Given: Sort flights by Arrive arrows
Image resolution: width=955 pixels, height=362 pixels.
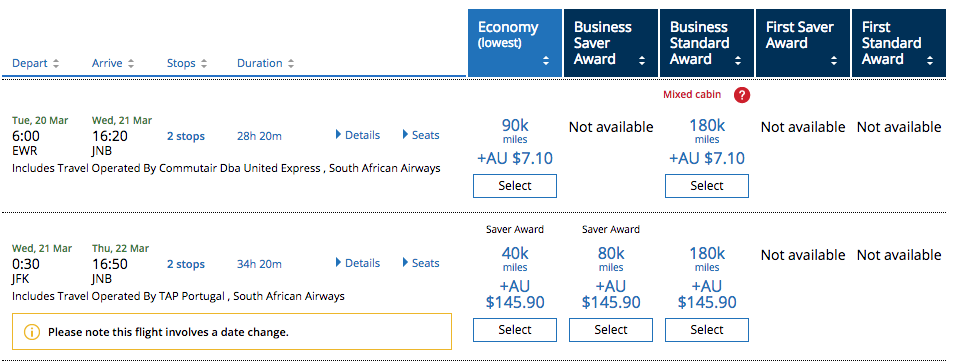Looking at the screenshot, I should [131, 63].
